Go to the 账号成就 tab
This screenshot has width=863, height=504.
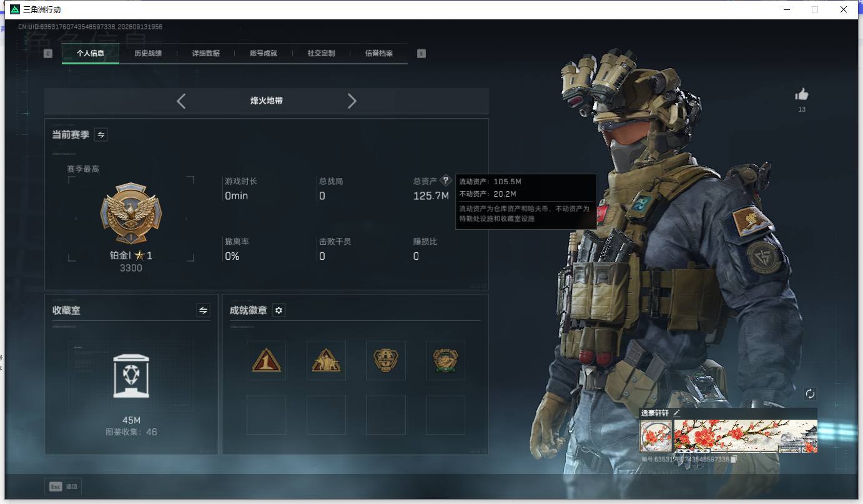tap(264, 54)
